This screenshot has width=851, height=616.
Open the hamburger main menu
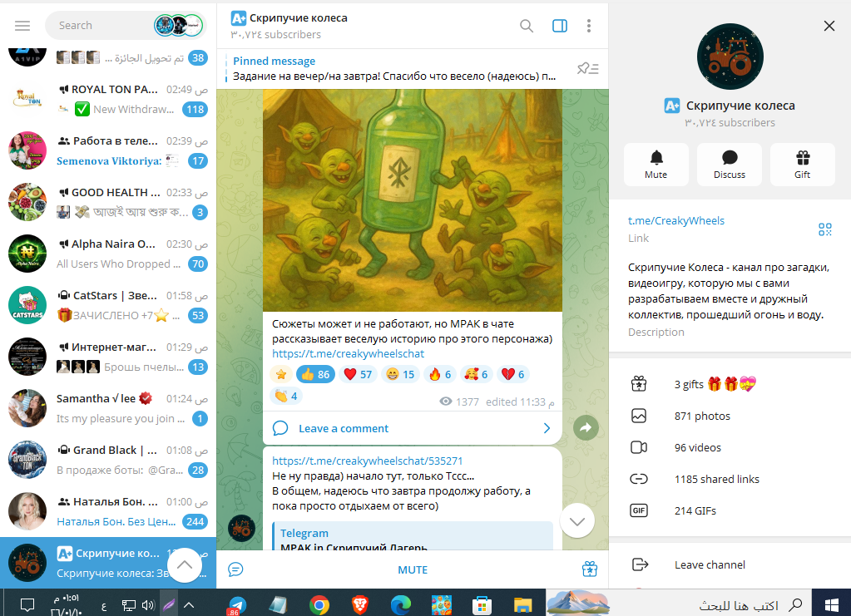(x=22, y=26)
